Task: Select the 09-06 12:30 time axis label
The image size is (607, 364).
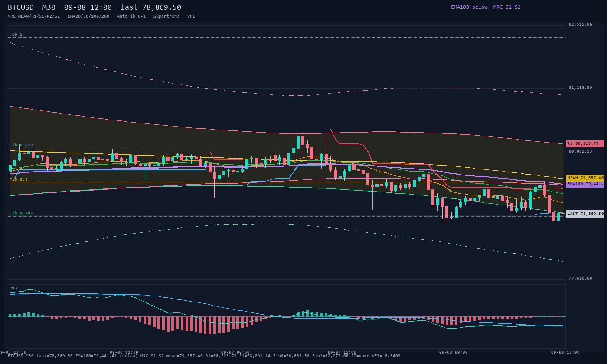Action: click(x=124, y=352)
